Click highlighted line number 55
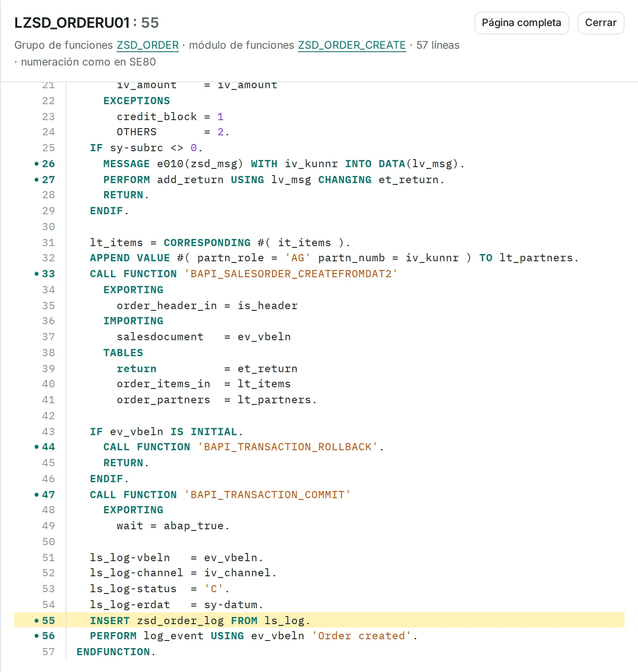638x672 pixels. tap(48, 621)
